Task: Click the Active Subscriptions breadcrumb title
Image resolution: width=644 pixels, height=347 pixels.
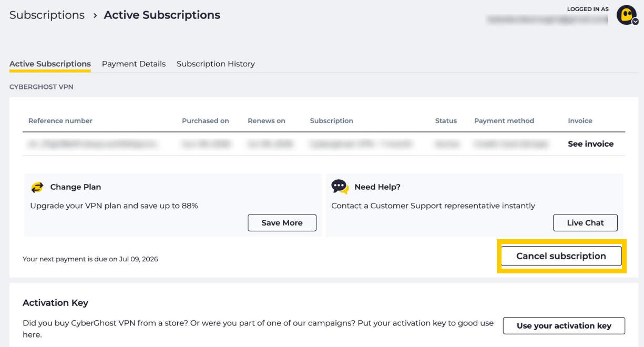Action: click(162, 15)
